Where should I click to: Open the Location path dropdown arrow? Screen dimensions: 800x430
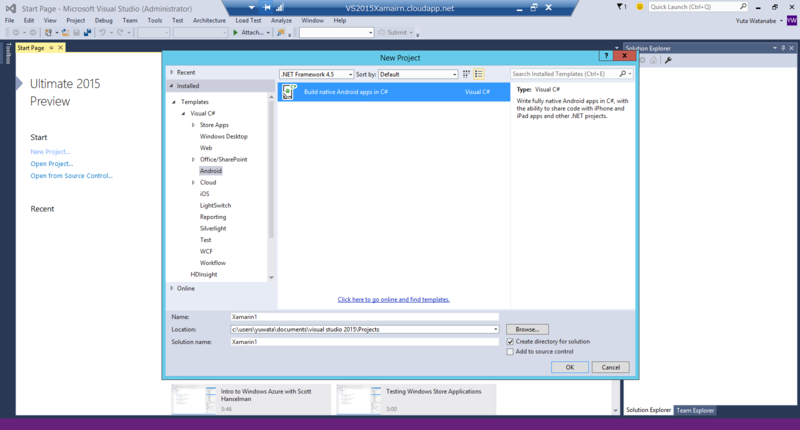click(x=495, y=330)
